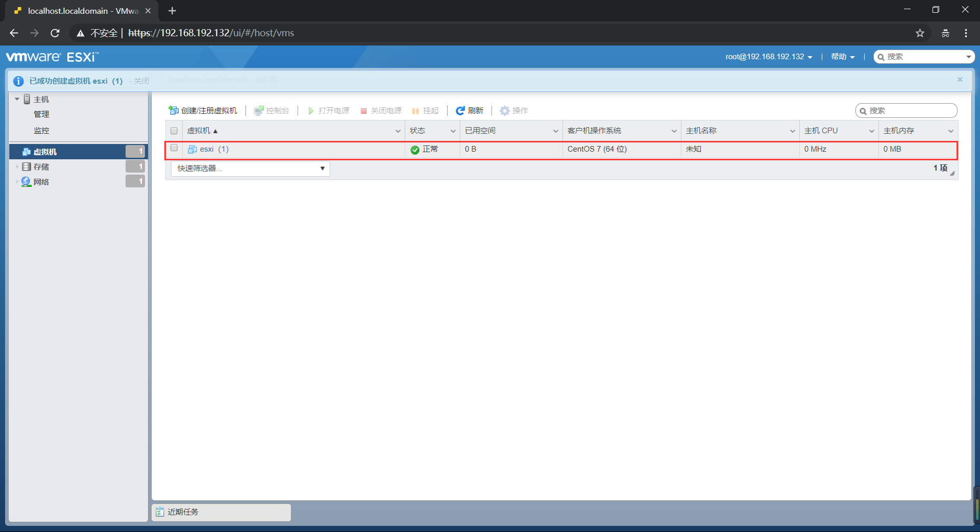This screenshot has width=980, height=532.
Task: Select the localhost.localdomain browser tab
Action: tap(82, 11)
